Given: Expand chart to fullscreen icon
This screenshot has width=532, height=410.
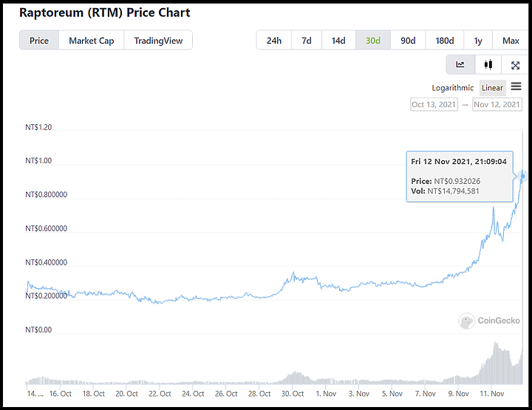Looking at the screenshot, I should (515, 65).
